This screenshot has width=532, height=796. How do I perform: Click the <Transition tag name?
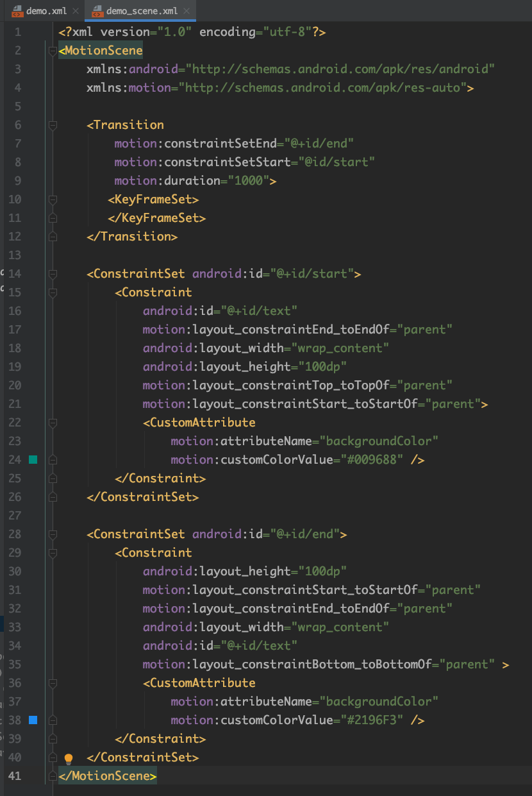126,124
